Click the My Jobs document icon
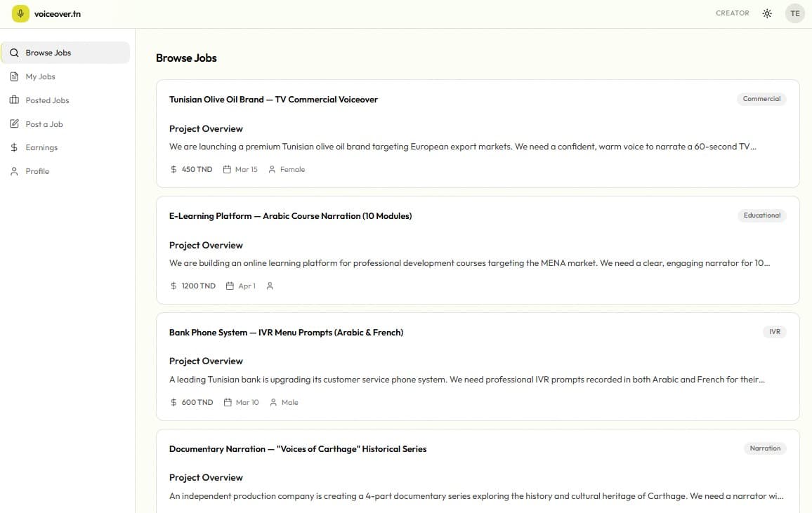Screen dimensions: 812x513 [14, 76]
